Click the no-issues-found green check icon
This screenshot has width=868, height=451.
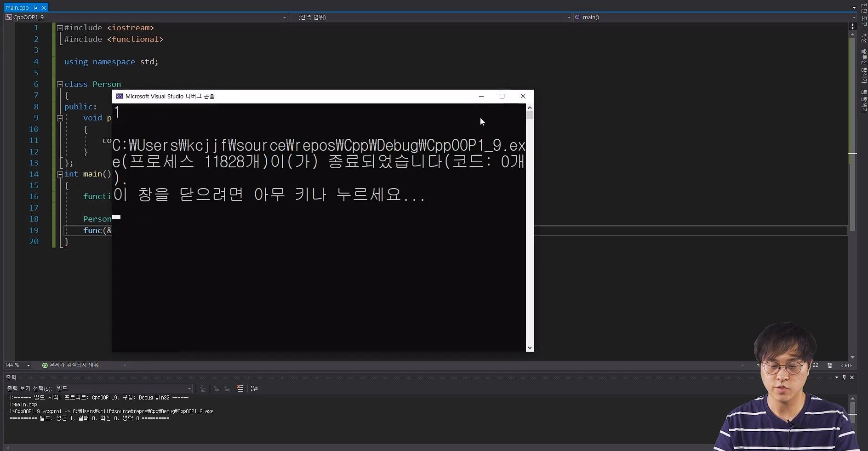pos(45,365)
